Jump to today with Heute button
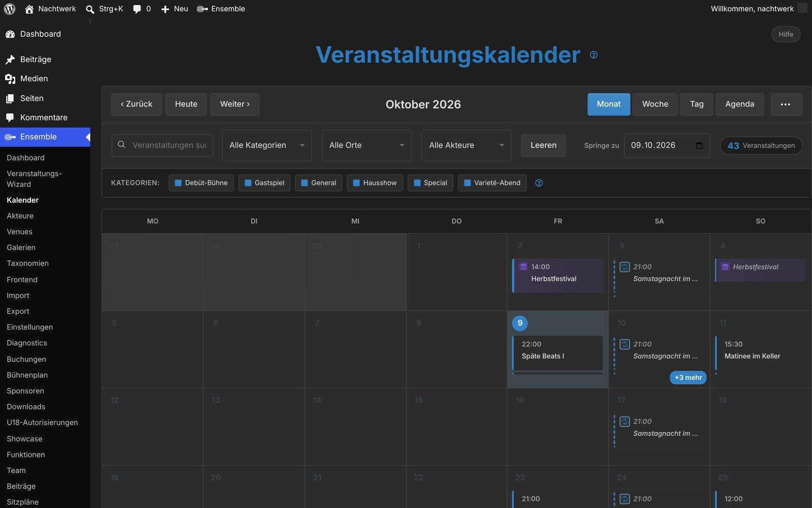This screenshot has width=812, height=508. coord(186,104)
